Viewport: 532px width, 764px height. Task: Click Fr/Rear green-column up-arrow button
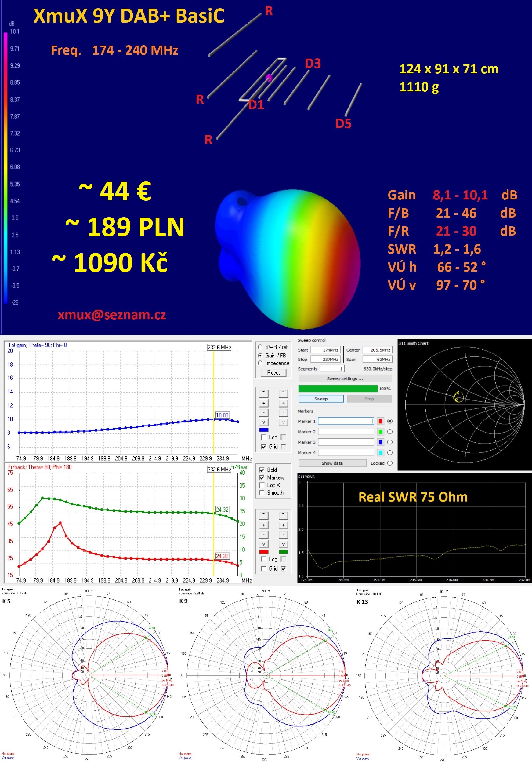(283, 515)
